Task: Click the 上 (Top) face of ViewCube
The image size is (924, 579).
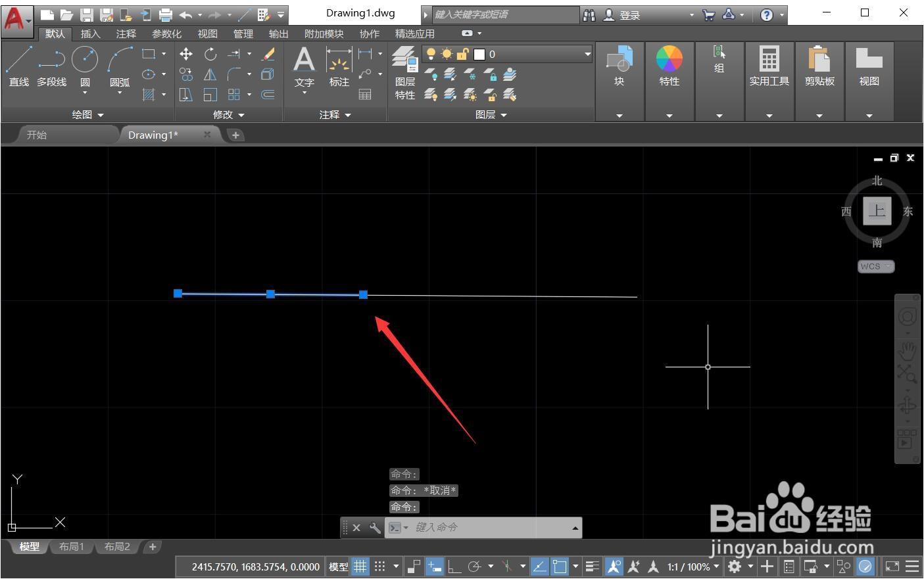Action: pos(877,211)
